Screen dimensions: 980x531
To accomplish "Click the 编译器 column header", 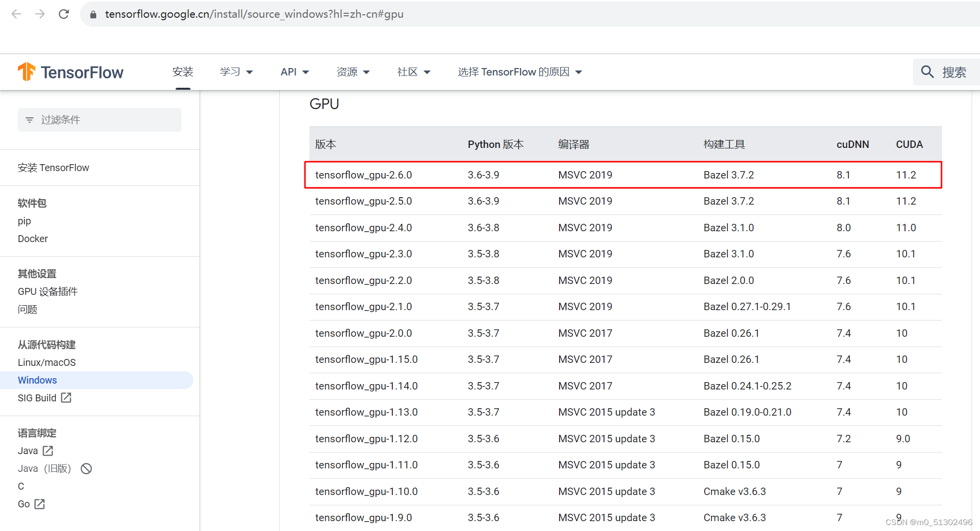I will tap(573, 144).
